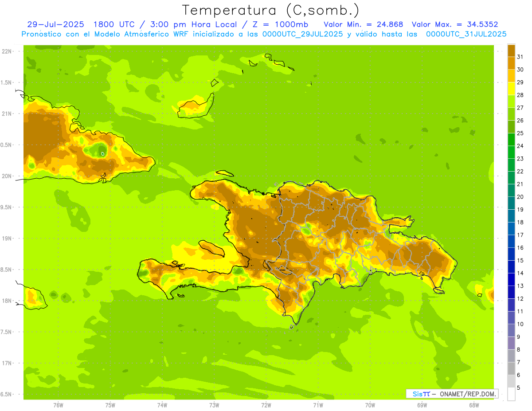Screen dimensions: 532x411
Task: Click the '28' legend value
Action: point(520,95)
